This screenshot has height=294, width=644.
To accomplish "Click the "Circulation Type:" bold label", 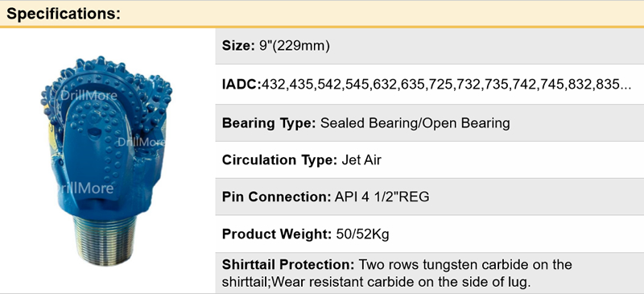I will click(x=279, y=160).
